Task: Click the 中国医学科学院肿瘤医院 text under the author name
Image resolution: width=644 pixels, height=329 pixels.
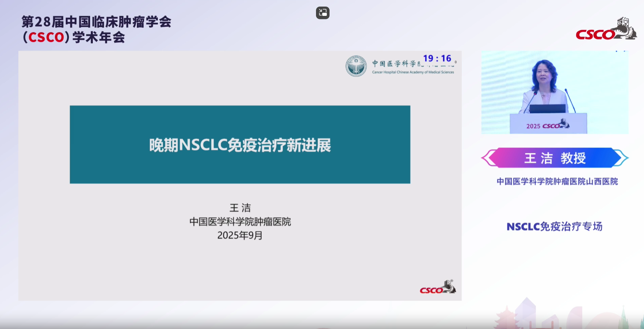Action: (x=240, y=222)
